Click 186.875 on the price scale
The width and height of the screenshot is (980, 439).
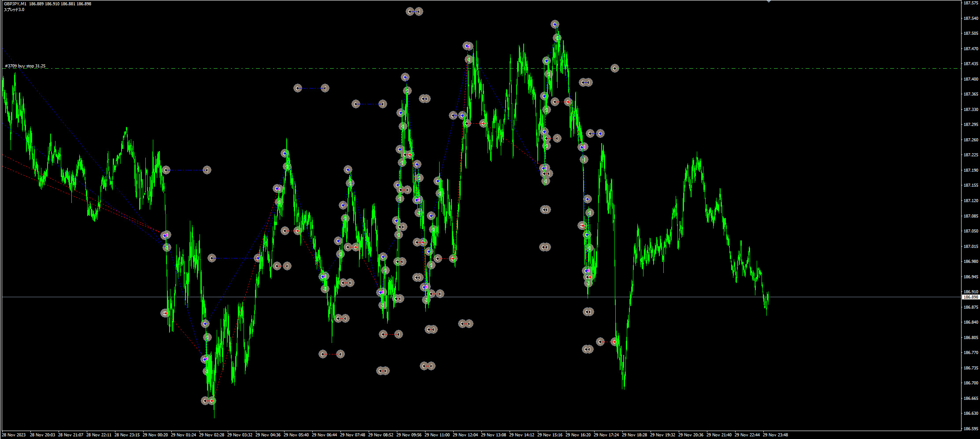pyautogui.click(x=970, y=307)
